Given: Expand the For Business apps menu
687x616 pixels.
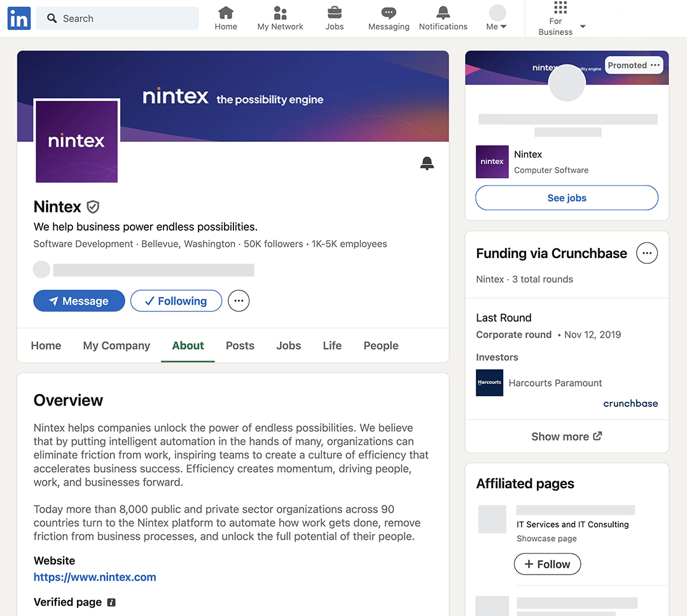Looking at the screenshot, I should click(561, 18).
